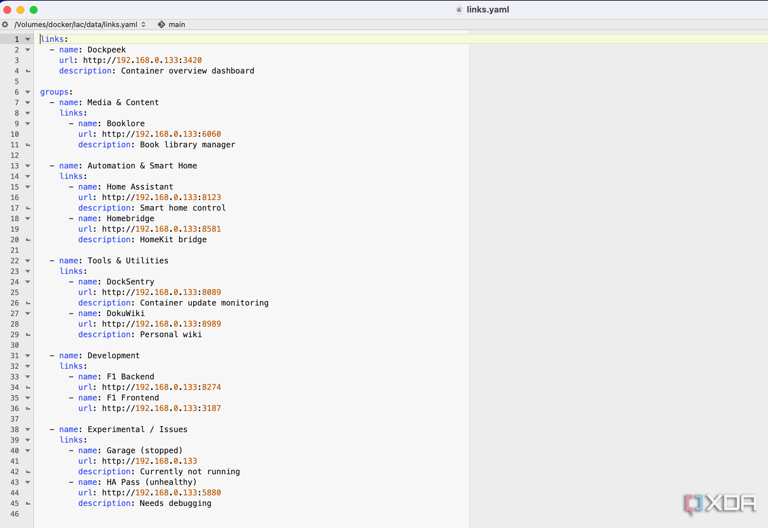Collapse the Experimental / Issues group
768x528 pixels.
click(x=28, y=430)
